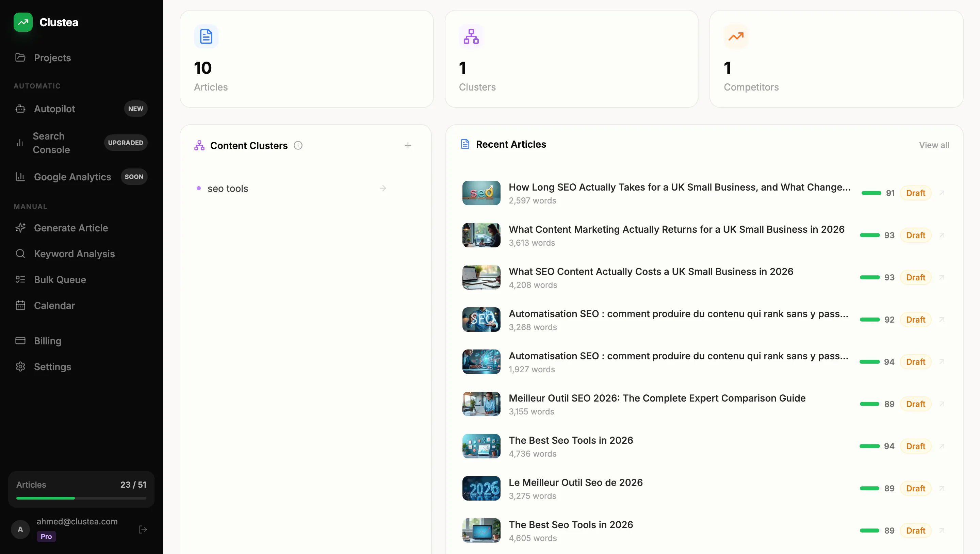The image size is (980, 554).
Task: Click thumbnail of 'How Long SEO Actually Takes' article
Action: [481, 193]
